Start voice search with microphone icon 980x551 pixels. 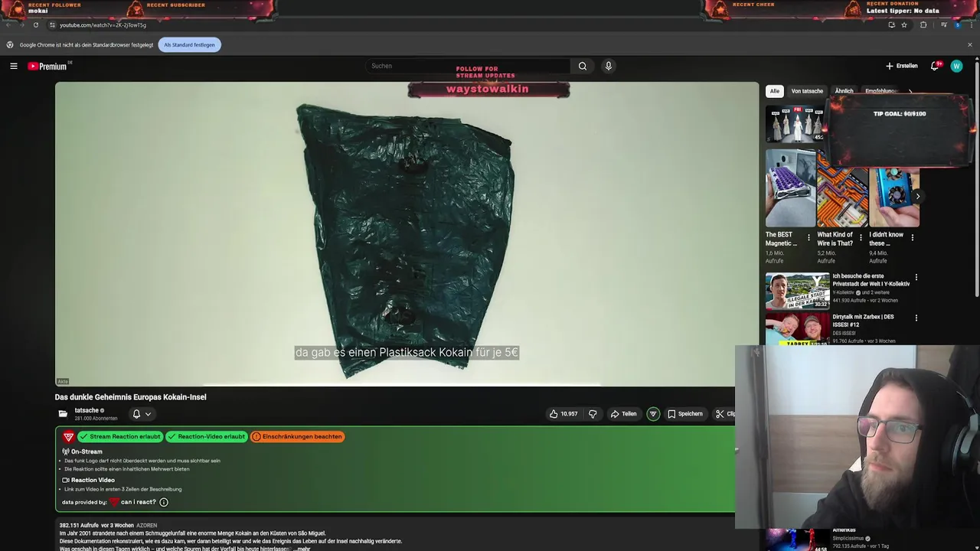point(609,66)
